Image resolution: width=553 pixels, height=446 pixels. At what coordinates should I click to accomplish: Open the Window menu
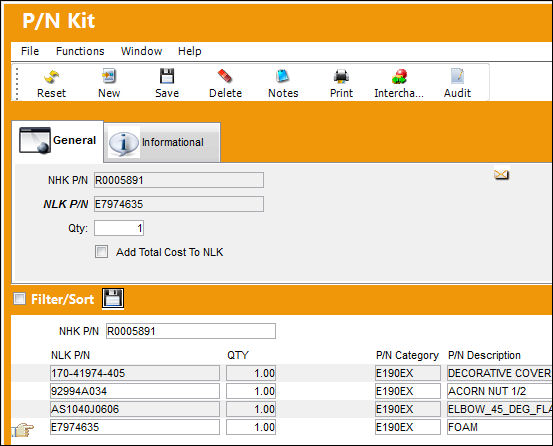141,51
